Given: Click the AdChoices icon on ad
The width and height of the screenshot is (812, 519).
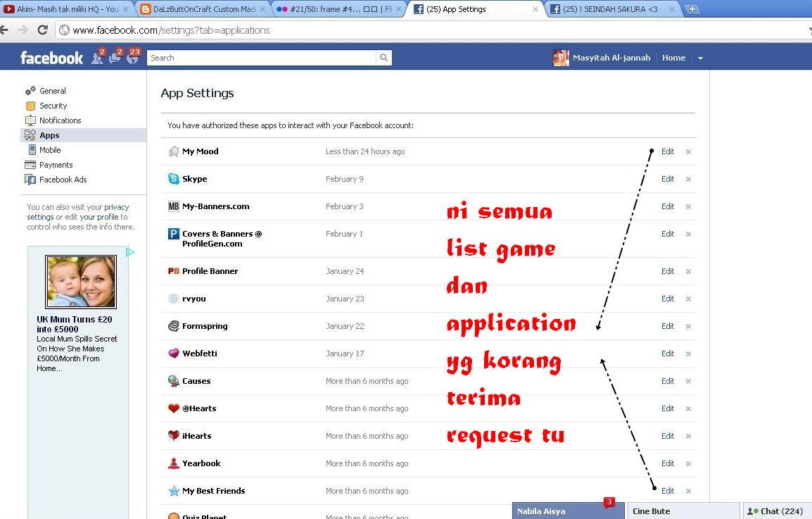Looking at the screenshot, I should (x=130, y=252).
